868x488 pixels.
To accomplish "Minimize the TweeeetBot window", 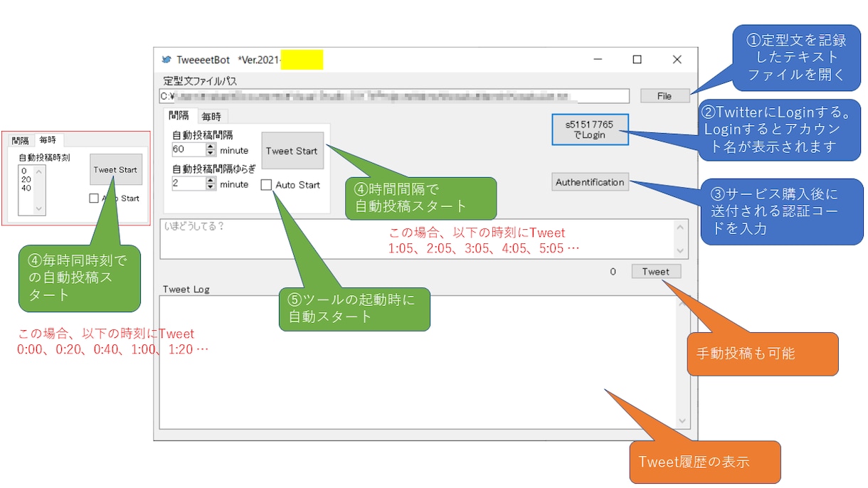I will coord(597,60).
